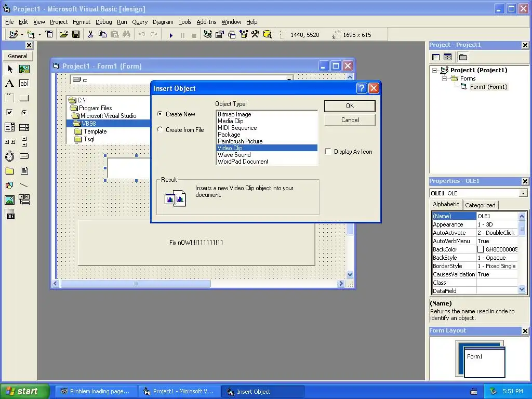The height and width of the screenshot is (399, 532).
Task: Select the DriveListBox control tool
Action: (x=24, y=156)
